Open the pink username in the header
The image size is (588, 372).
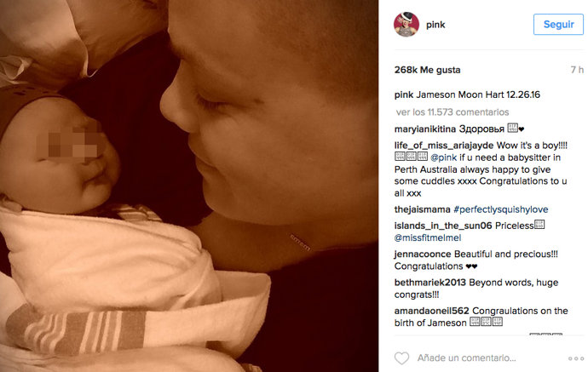(435, 25)
